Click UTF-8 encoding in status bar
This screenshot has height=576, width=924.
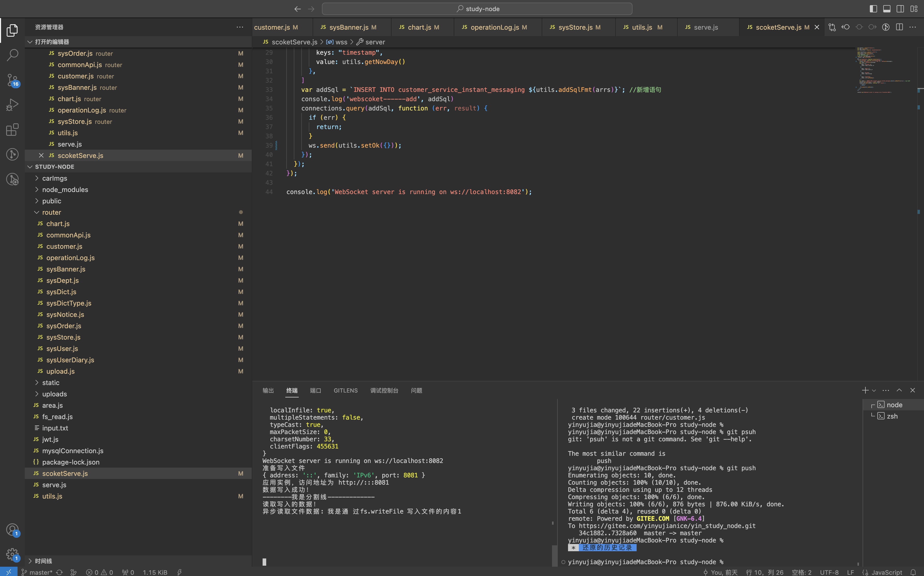(x=829, y=572)
